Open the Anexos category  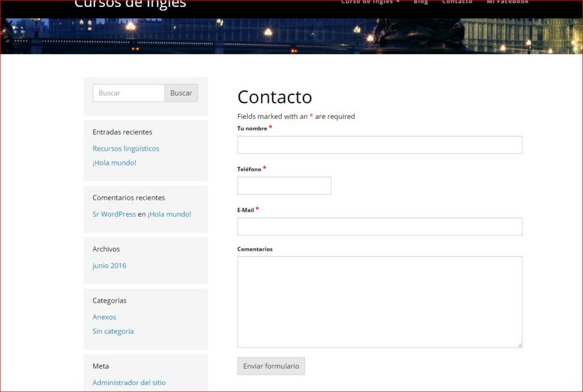[x=104, y=317]
